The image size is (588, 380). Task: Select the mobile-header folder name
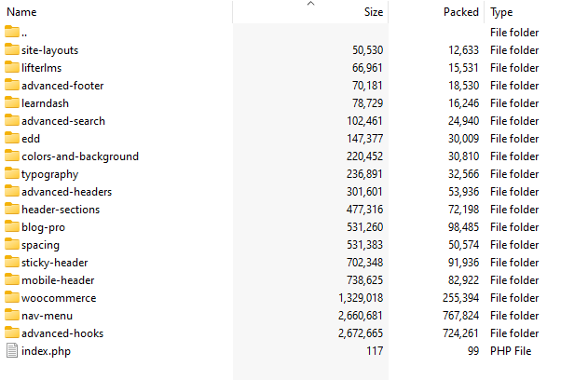[58, 280]
